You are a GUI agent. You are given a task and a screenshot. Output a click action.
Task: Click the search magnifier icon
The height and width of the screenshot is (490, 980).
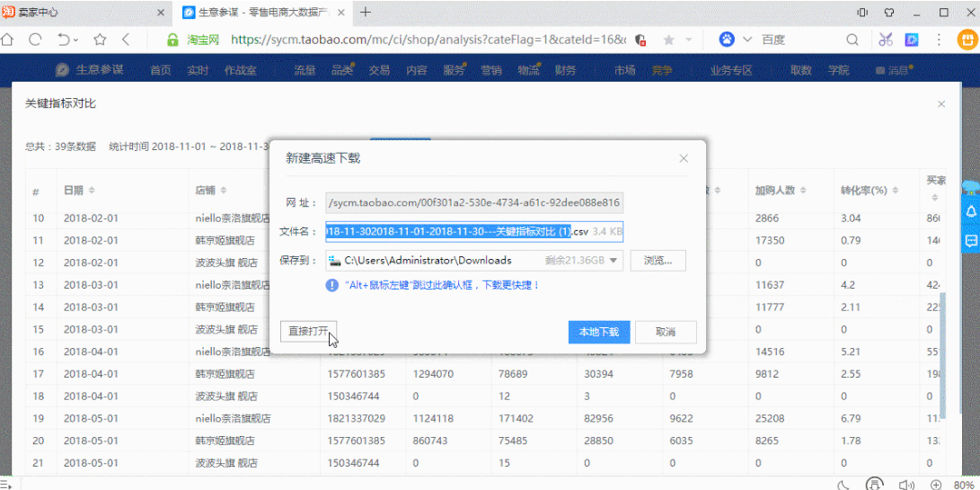pyautogui.click(x=852, y=40)
